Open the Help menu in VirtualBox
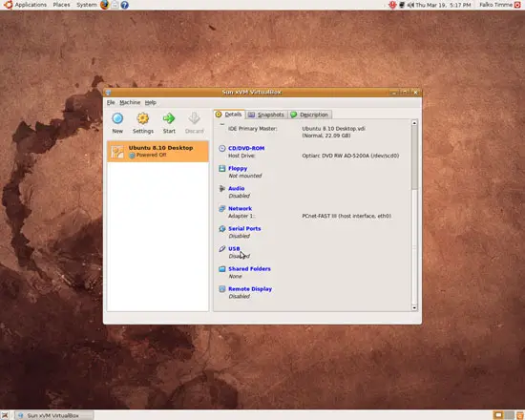 coord(150,102)
